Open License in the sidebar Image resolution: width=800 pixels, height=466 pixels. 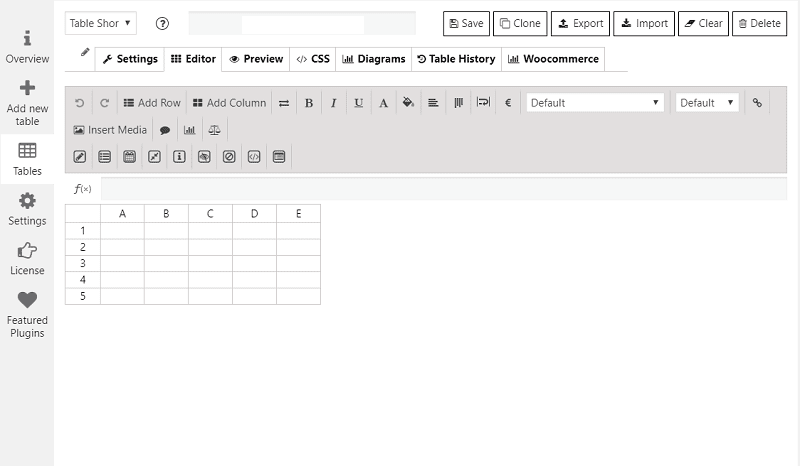tap(27, 259)
